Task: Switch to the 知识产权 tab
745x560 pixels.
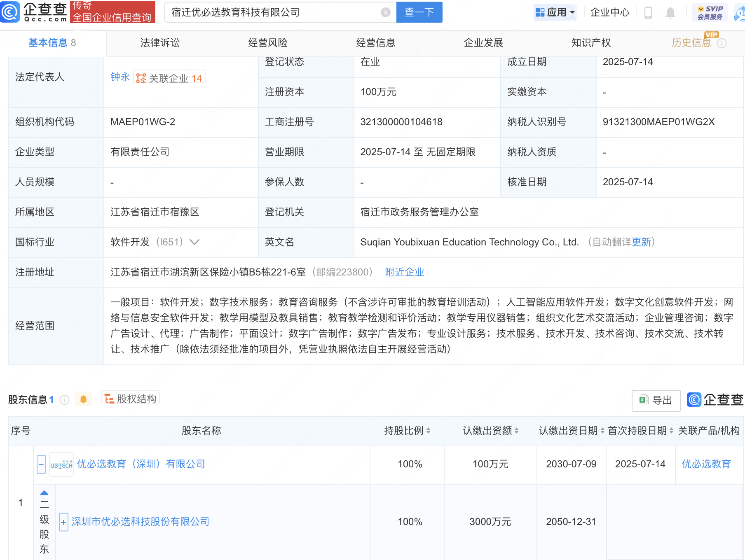Action: pos(591,43)
